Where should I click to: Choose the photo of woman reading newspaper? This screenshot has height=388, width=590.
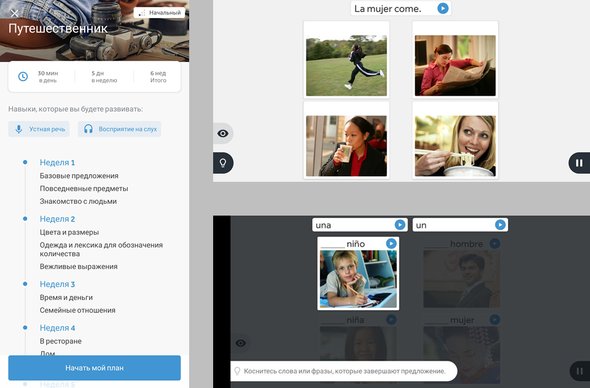coord(455,65)
